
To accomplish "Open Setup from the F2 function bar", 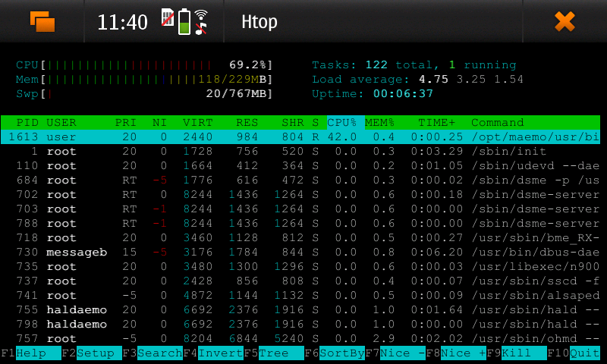I will click(x=99, y=353).
